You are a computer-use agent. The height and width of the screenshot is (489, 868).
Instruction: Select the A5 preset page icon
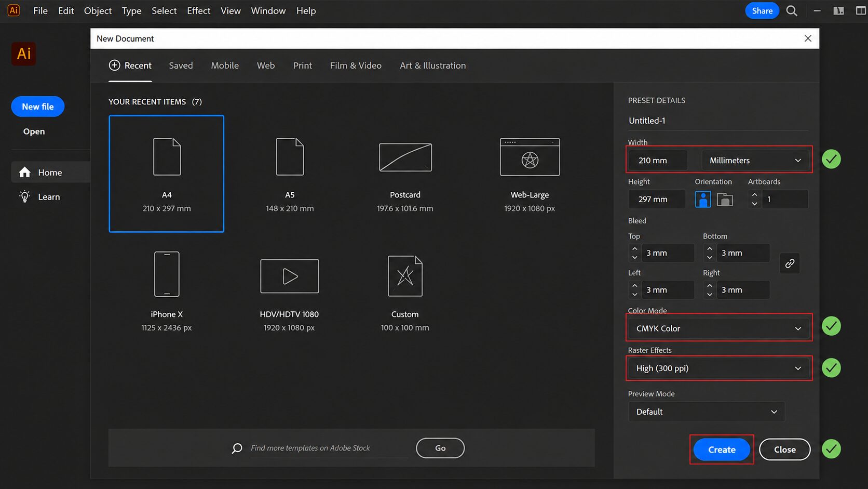(290, 156)
